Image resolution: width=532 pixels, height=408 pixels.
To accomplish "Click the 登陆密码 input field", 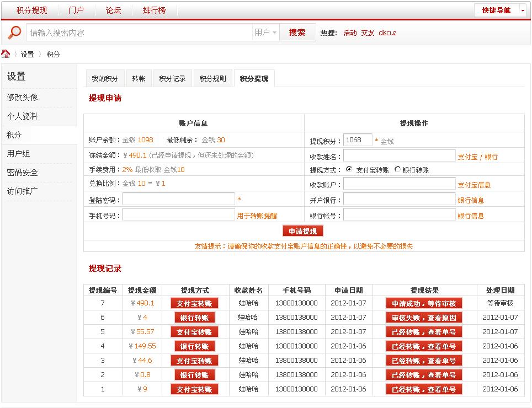I will click(x=179, y=199).
